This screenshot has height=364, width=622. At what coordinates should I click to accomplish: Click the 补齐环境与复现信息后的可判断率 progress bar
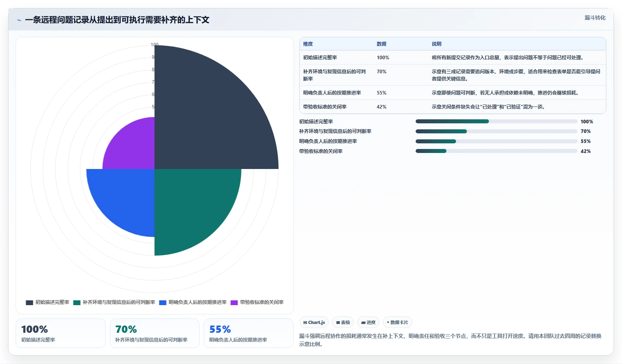tap(496, 131)
